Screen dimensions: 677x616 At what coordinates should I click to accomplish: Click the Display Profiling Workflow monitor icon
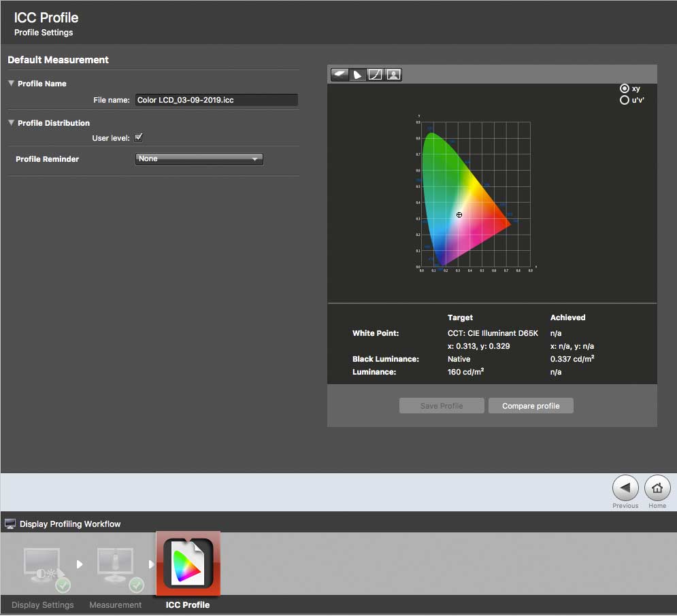(10, 524)
